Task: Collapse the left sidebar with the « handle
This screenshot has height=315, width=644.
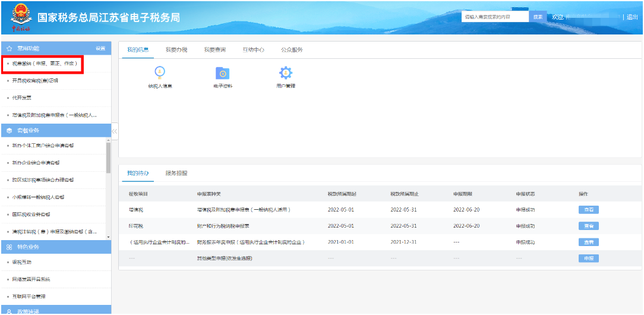Action: click(x=115, y=131)
